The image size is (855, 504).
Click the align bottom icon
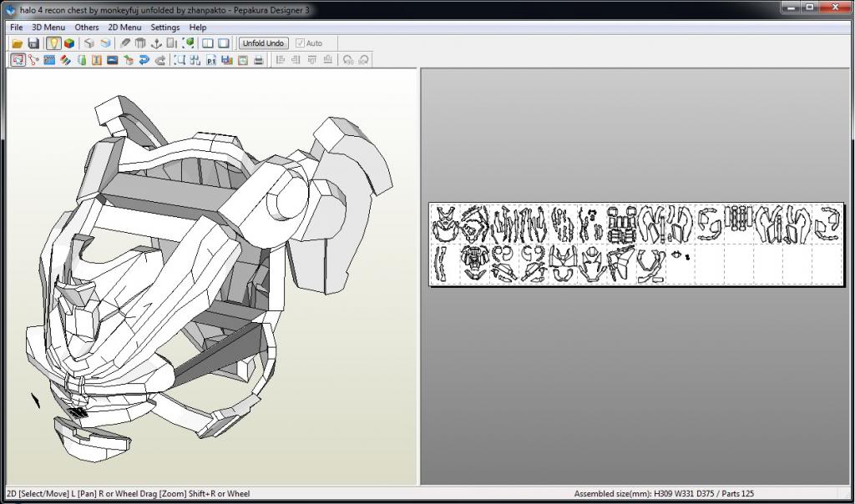(x=327, y=60)
